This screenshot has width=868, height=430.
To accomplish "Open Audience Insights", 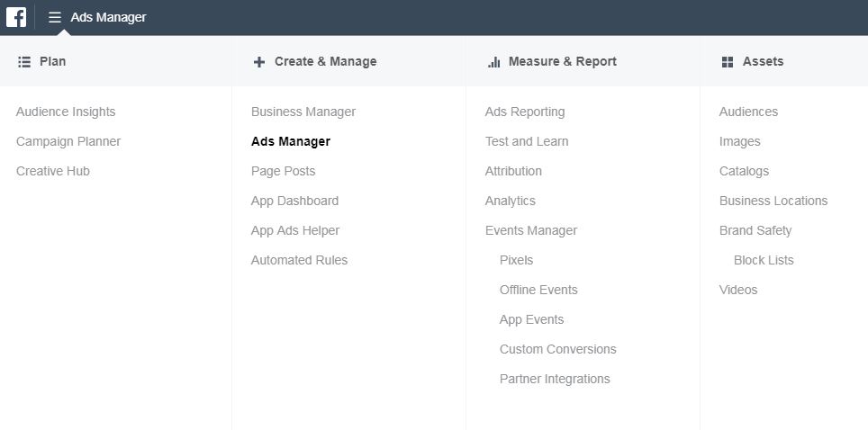I will coord(66,112).
